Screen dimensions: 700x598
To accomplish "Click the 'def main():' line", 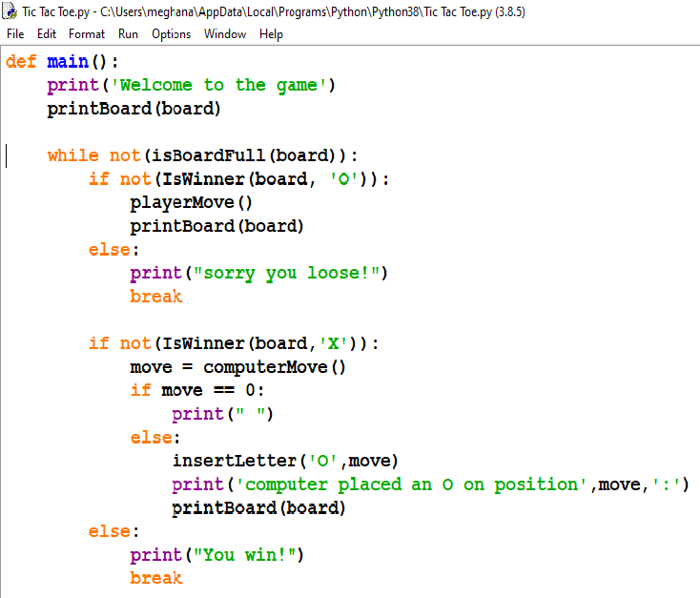I will (62, 61).
